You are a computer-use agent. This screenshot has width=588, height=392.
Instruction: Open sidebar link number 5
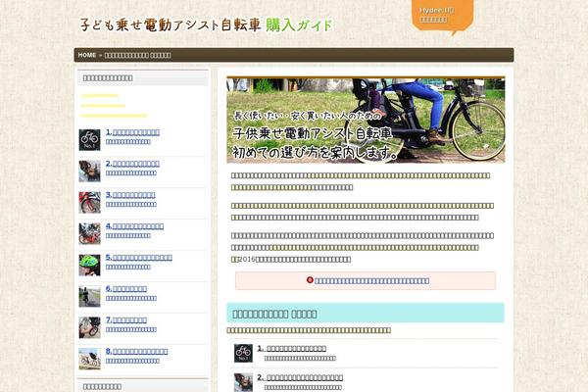[x=139, y=258]
